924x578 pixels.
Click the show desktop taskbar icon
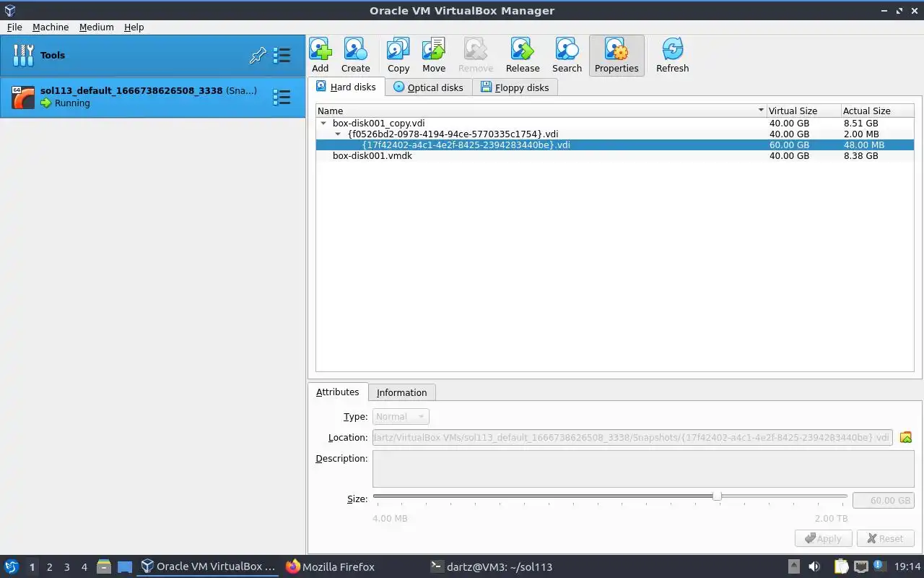[x=125, y=567]
